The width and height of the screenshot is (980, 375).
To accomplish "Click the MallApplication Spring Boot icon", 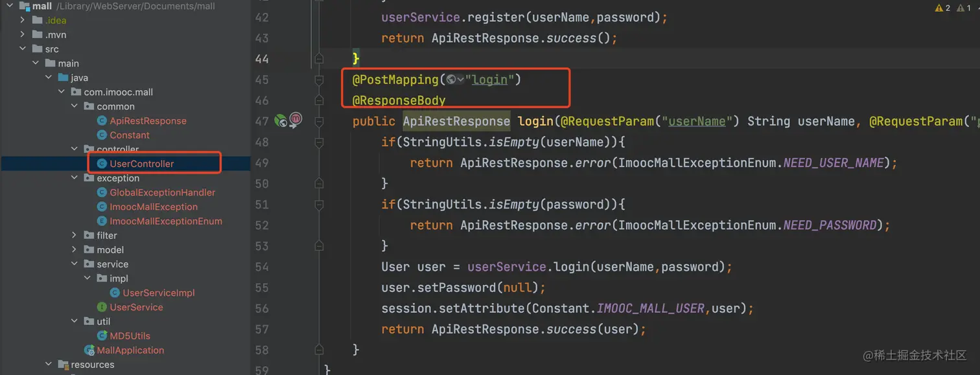I will click(89, 350).
